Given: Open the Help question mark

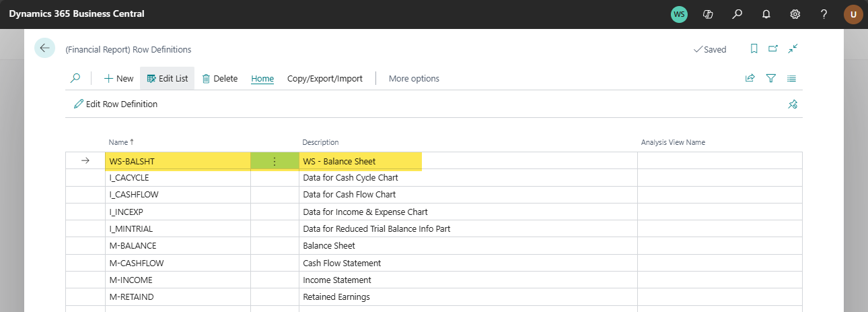Looking at the screenshot, I should 824,14.
